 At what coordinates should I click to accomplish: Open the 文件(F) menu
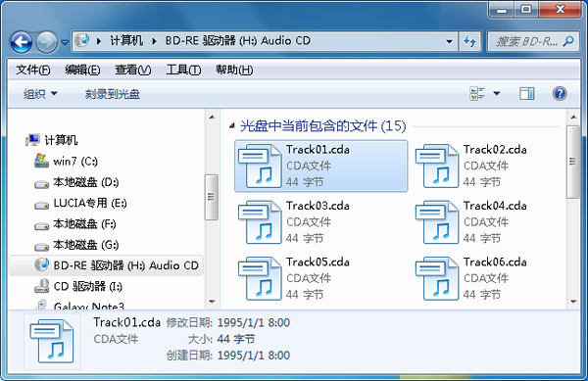(33, 70)
